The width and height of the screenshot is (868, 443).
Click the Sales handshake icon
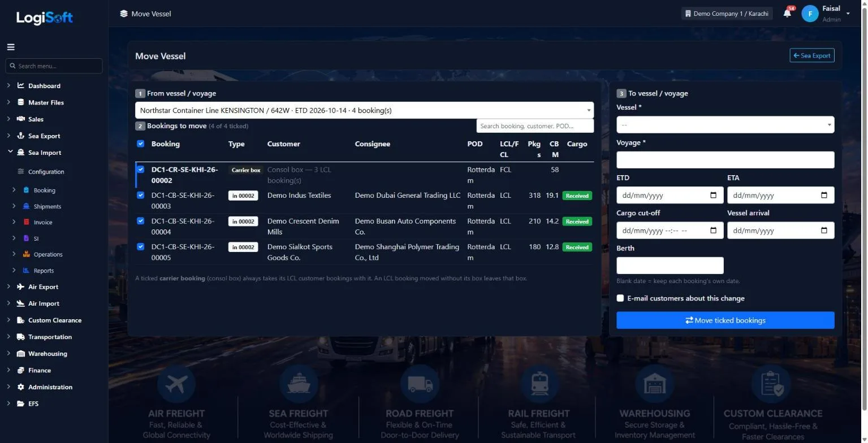[x=21, y=119]
